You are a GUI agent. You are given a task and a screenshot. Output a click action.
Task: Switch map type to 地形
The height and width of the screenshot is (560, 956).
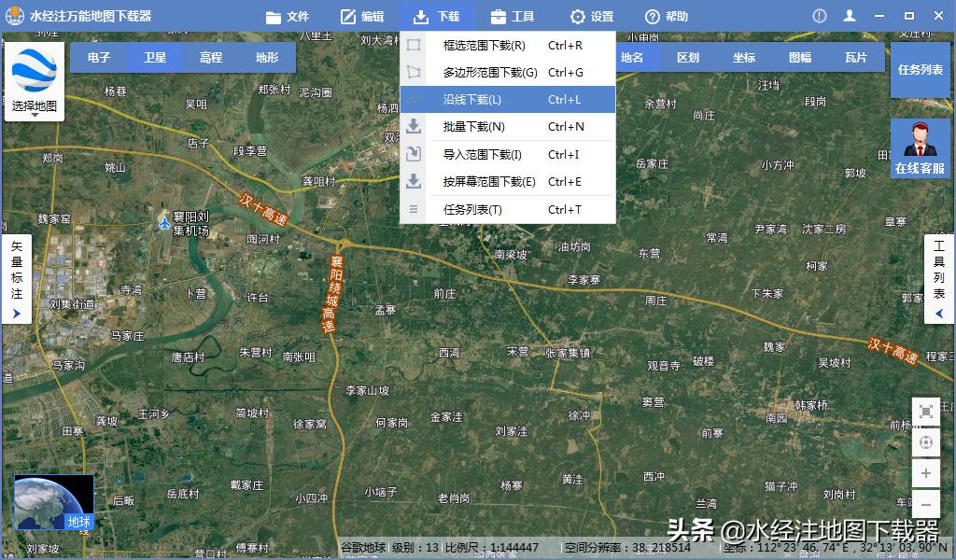pyautogui.click(x=268, y=57)
